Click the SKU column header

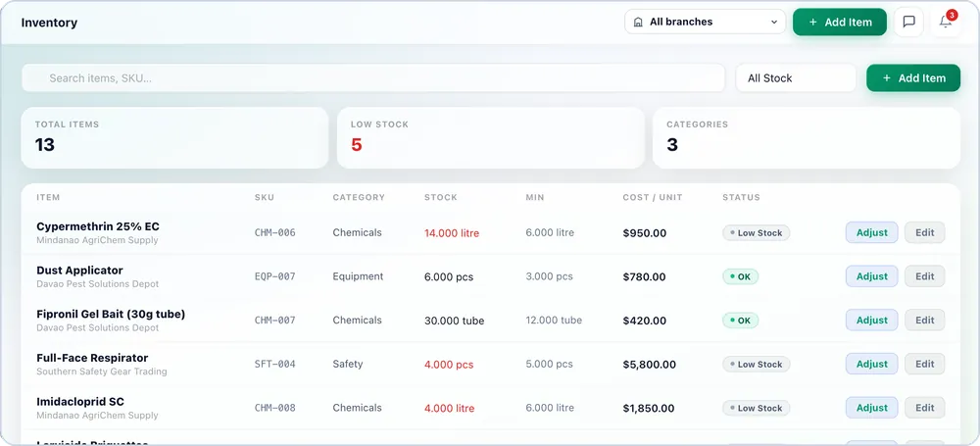point(265,197)
